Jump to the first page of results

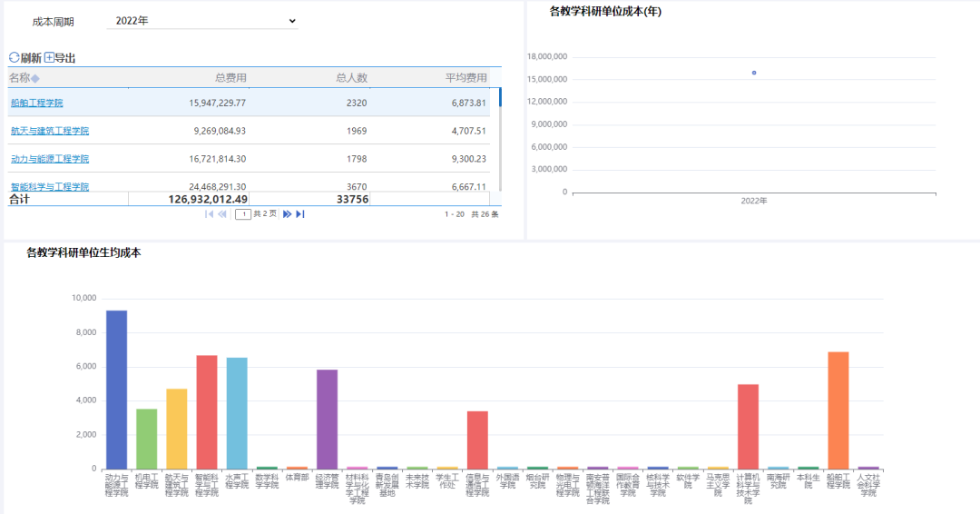click(210, 214)
